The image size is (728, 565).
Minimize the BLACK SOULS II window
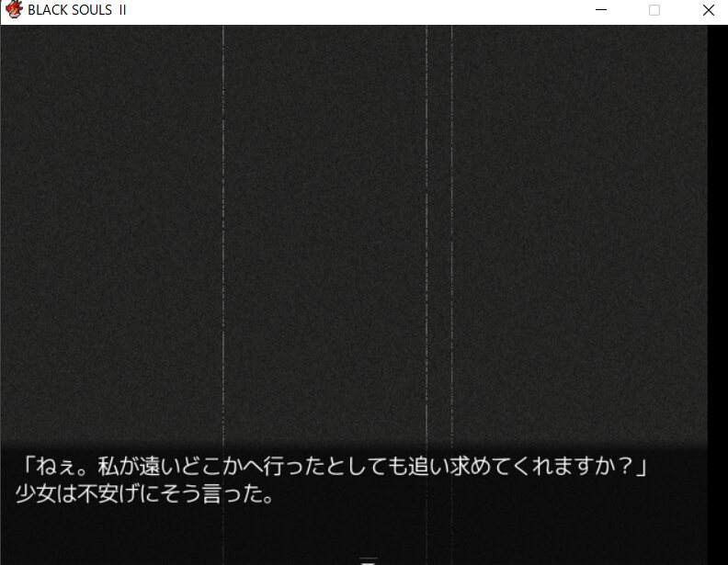pos(601,10)
